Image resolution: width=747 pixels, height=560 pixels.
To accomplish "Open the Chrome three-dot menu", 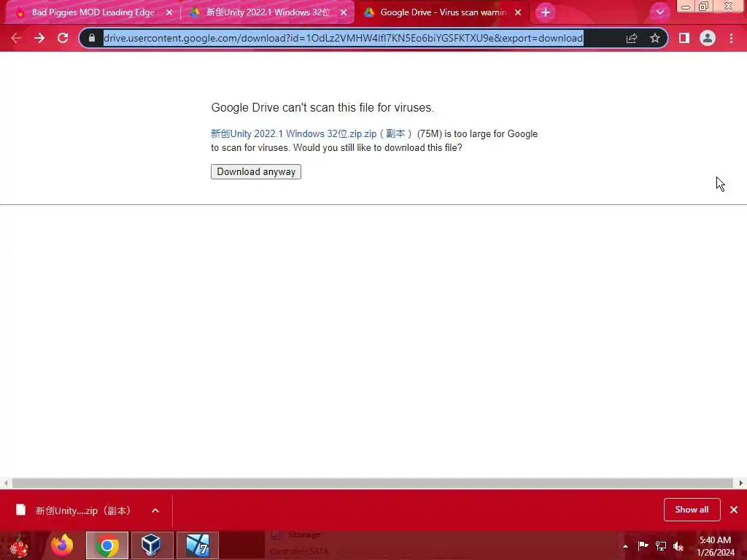I will coord(731,38).
